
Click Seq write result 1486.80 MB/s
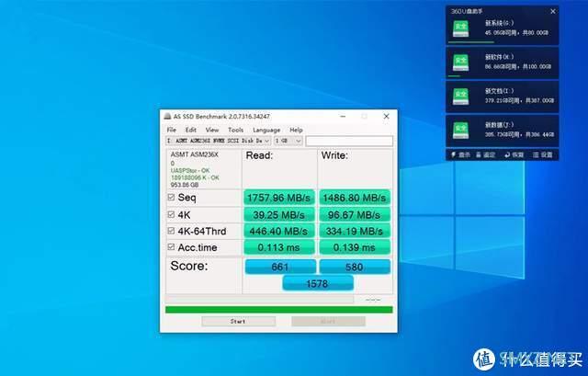pos(355,198)
